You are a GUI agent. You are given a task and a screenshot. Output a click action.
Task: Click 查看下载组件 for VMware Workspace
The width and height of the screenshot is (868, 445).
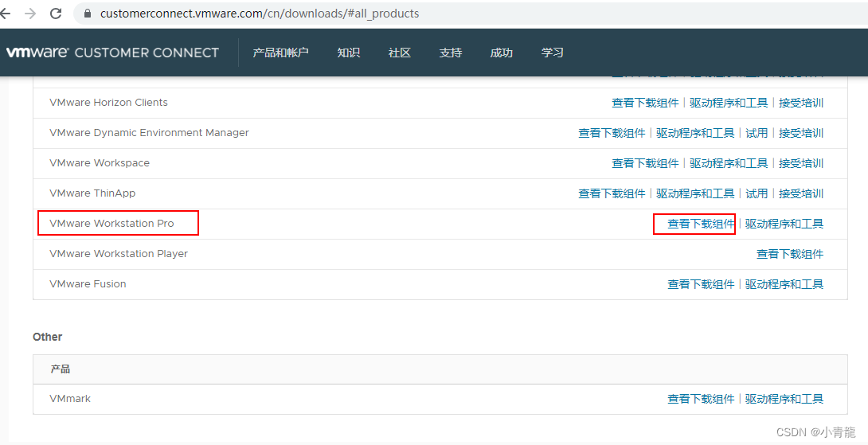pos(645,163)
